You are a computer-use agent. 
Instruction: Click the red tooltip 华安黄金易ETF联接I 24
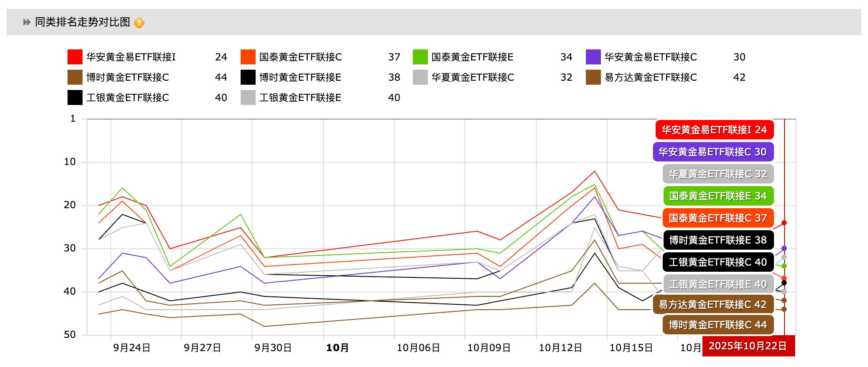[714, 130]
